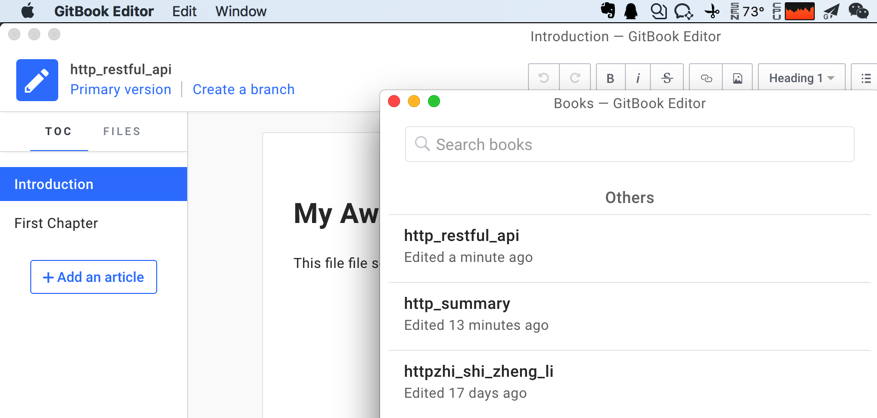
Task: Open the Heading 1 style dropdown
Action: (x=801, y=78)
